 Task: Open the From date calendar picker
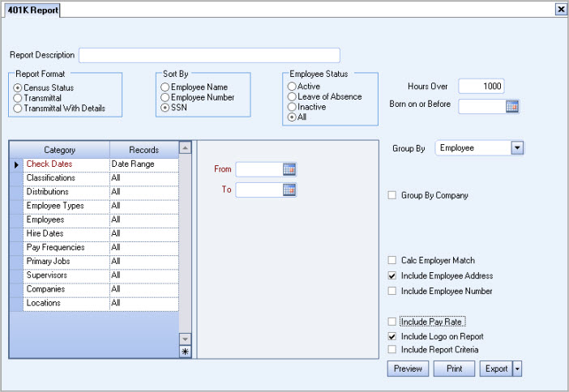click(290, 169)
